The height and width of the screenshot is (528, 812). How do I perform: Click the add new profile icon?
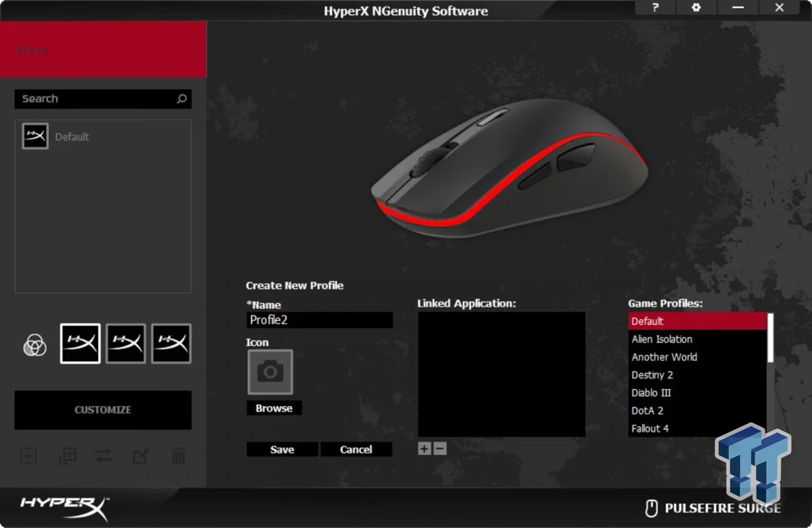coord(28,456)
